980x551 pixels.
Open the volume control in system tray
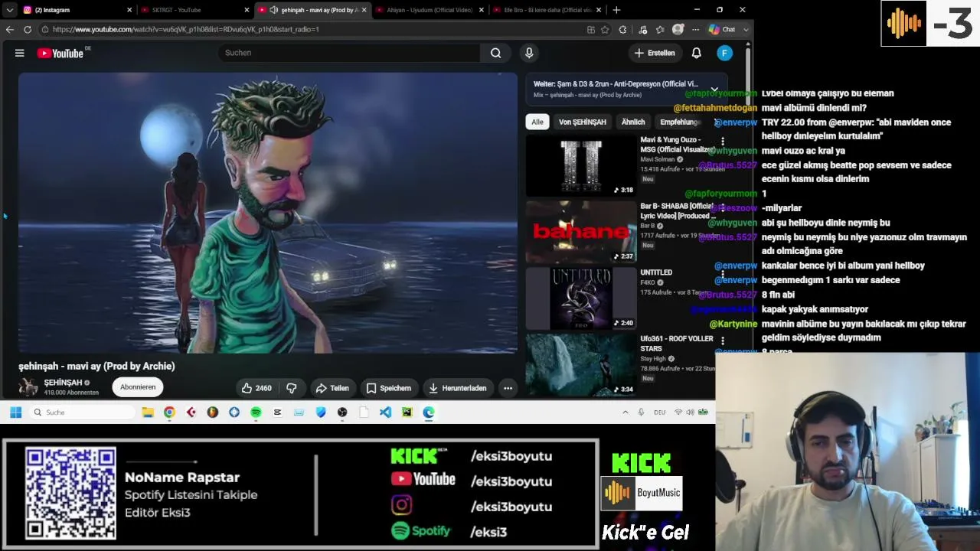click(x=690, y=412)
